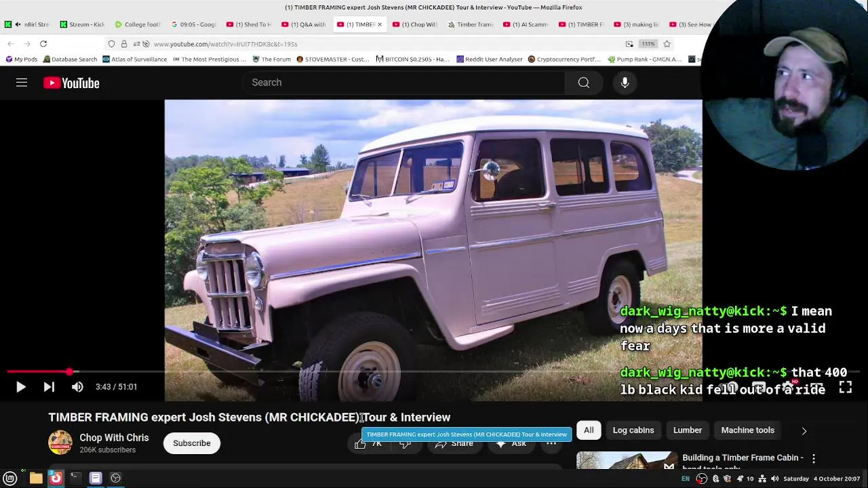Select the Lumber filter chip
Viewport: 868px width, 488px height.
pyautogui.click(x=688, y=430)
